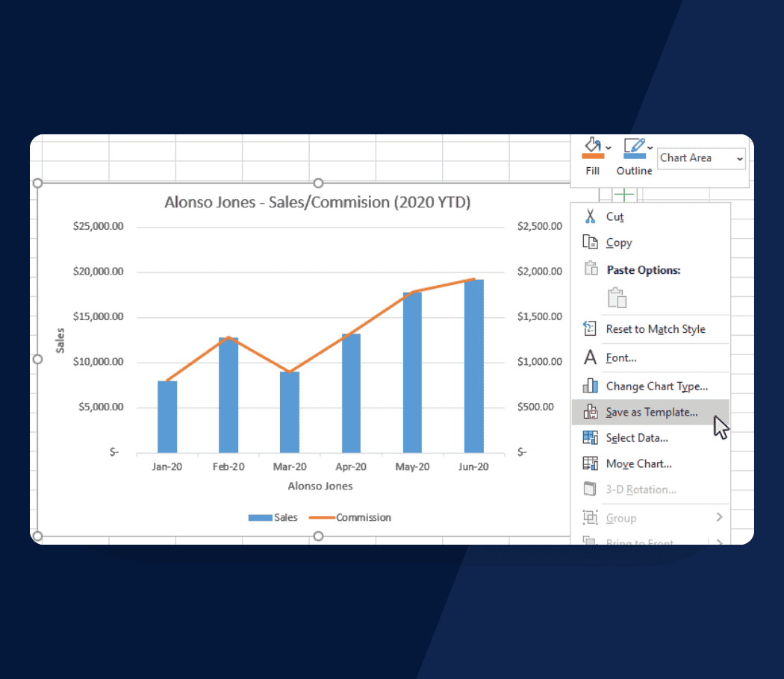Click the Move Chart icon
The height and width of the screenshot is (679, 784).
pyautogui.click(x=590, y=463)
